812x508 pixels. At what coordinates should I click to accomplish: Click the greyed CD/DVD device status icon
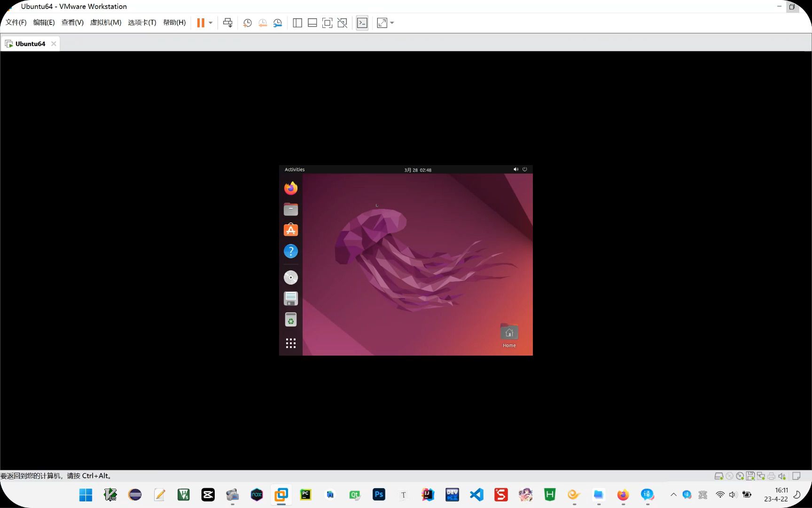730,476
